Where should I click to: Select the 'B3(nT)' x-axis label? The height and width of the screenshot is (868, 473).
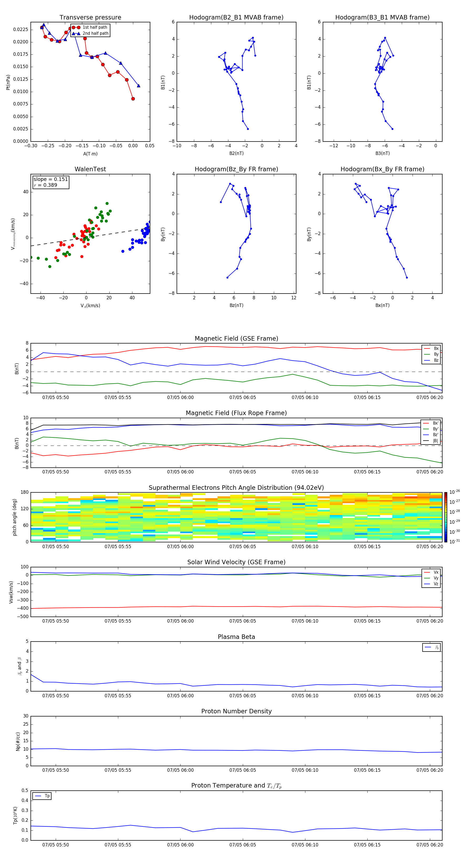pyautogui.click(x=382, y=153)
